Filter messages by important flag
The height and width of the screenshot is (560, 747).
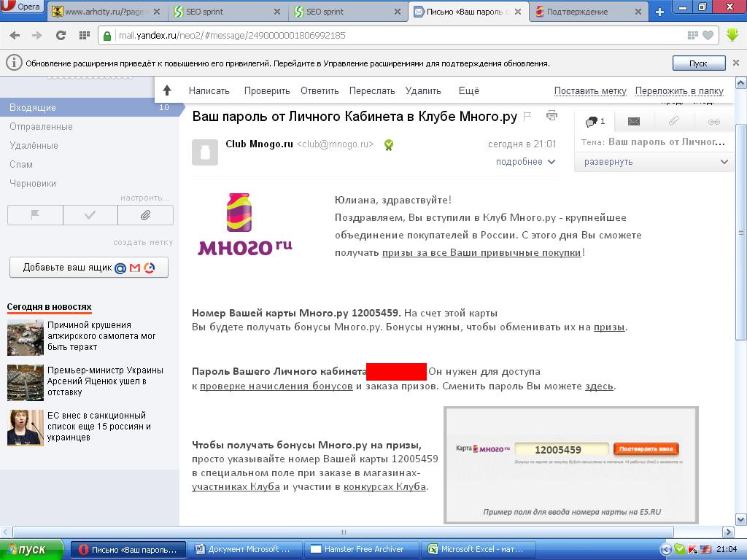tap(35, 215)
